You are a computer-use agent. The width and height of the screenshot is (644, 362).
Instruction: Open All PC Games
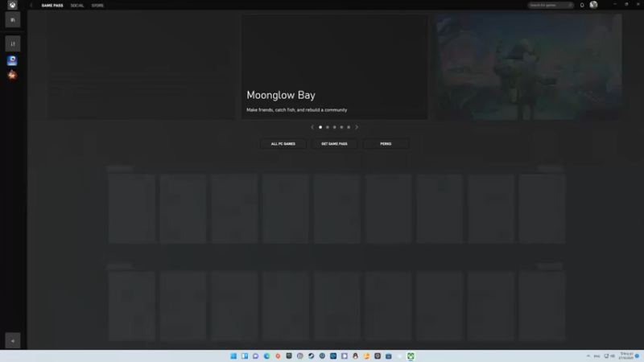283,144
